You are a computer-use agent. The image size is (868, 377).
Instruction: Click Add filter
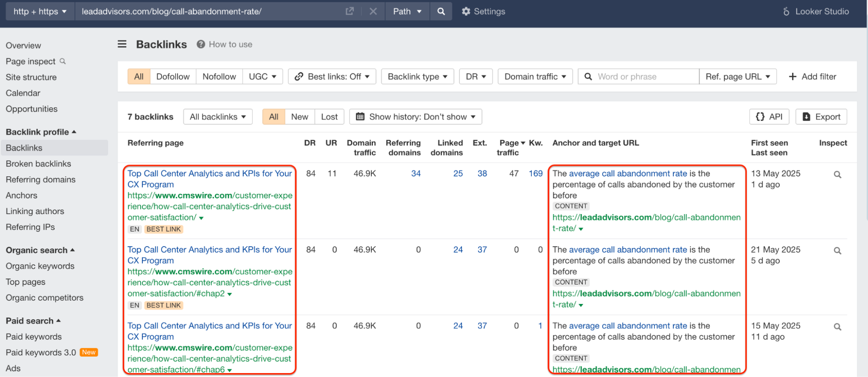coord(812,76)
